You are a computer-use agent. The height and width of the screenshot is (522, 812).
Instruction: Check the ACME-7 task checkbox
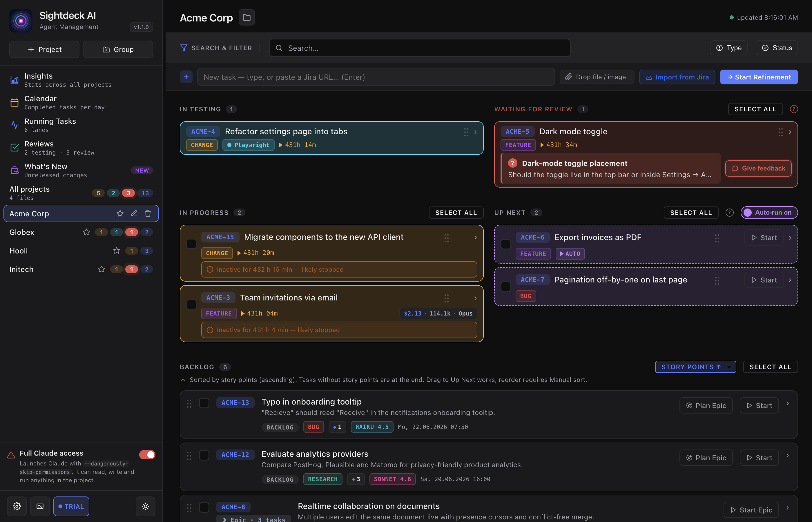point(506,287)
